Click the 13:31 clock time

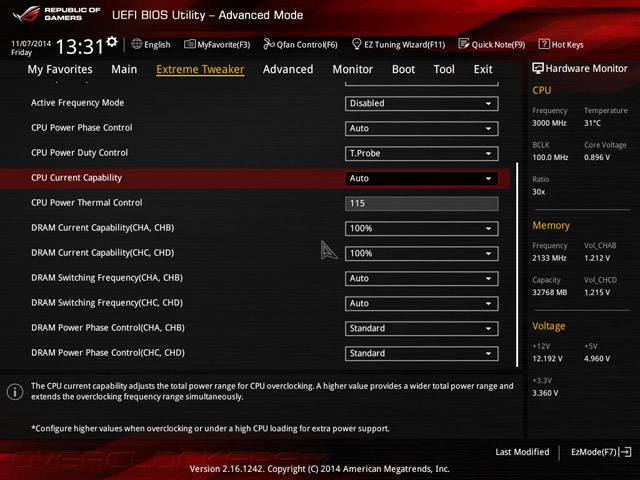(x=80, y=47)
